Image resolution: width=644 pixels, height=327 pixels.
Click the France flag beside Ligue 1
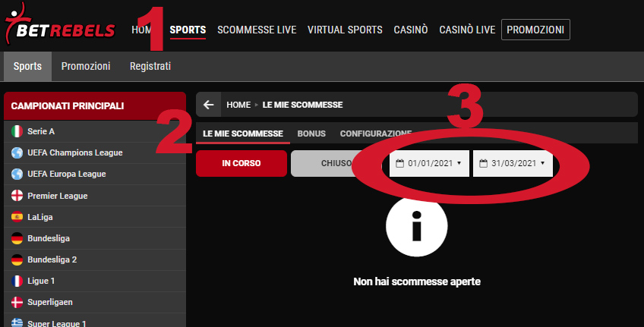pyautogui.click(x=17, y=281)
